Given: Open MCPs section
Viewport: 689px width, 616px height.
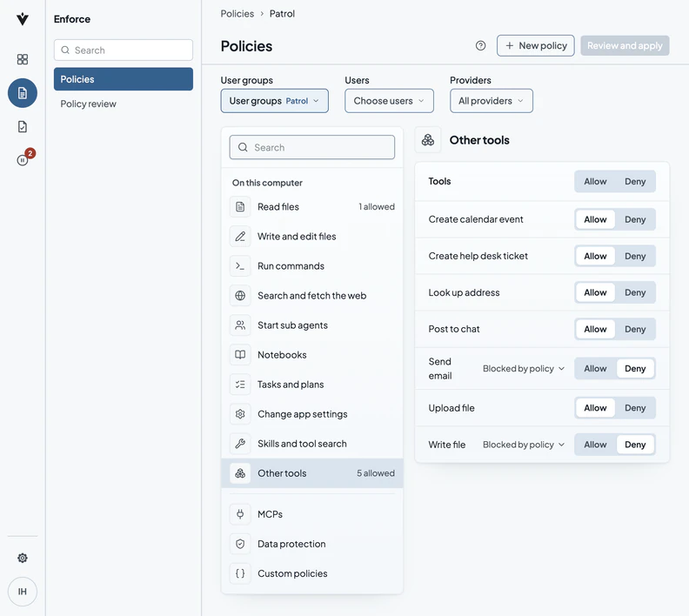Looking at the screenshot, I should pos(312,514).
